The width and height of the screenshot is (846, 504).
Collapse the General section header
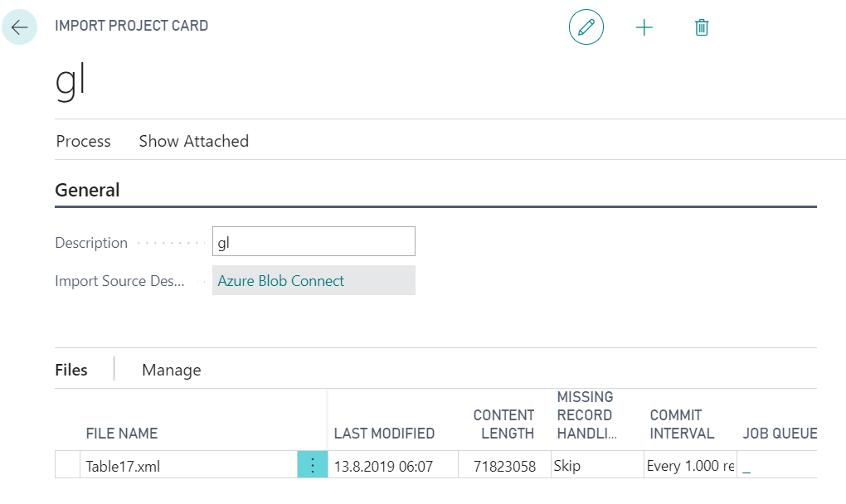(x=87, y=190)
